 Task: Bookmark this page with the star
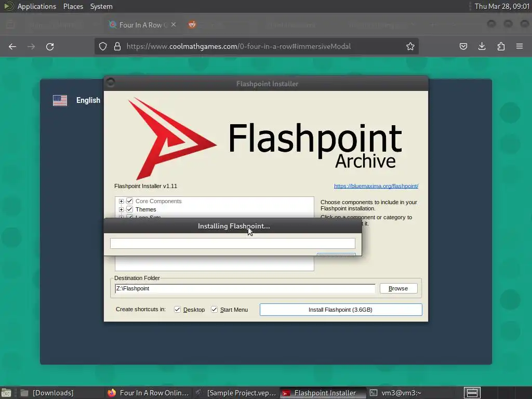pyautogui.click(x=410, y=46)
